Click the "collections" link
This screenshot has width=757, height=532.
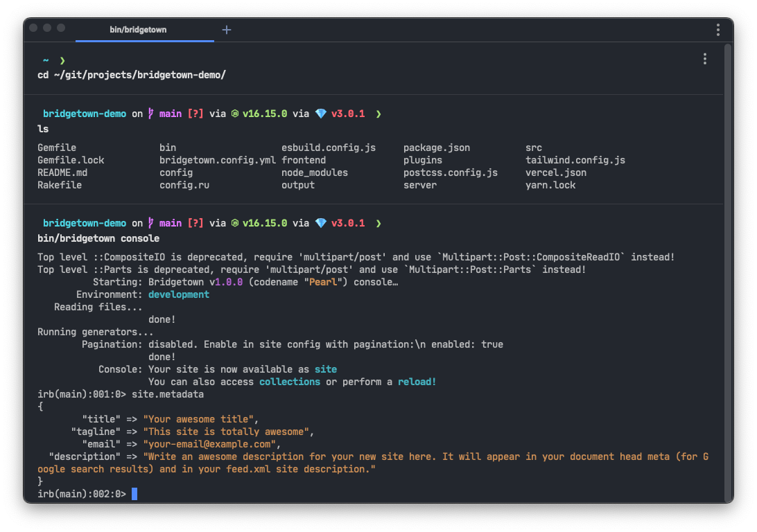(x=289, y=382)
